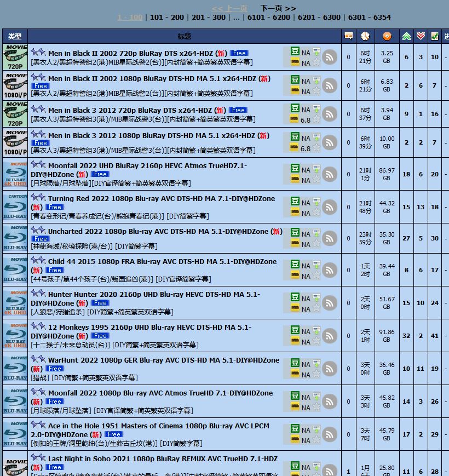Open the IMDb icon for 12 Monkeys 1995
This screenshot has width=449, height=476.
click(x=294, y=340)
